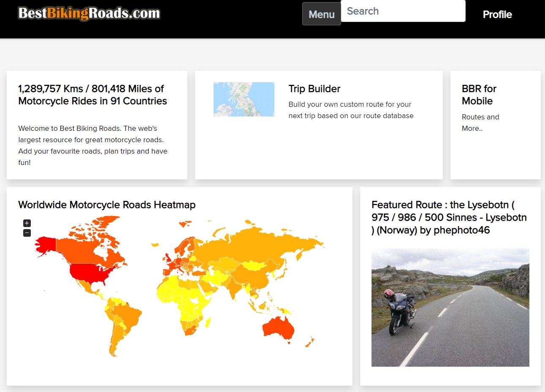Click the 'Routes and More..' text
This screenshot has height=392, width=545.
[x=480, y=123]
